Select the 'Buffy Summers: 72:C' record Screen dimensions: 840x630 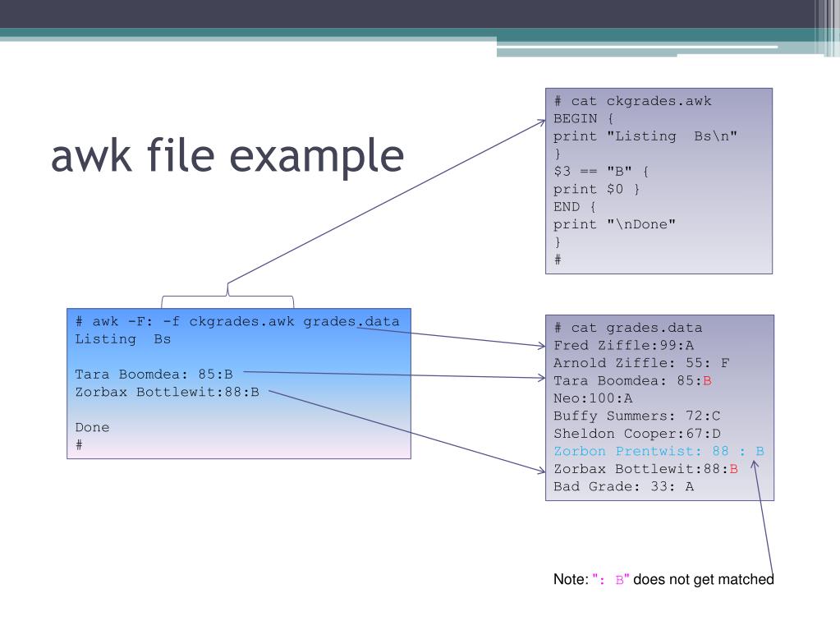[637, 416]
